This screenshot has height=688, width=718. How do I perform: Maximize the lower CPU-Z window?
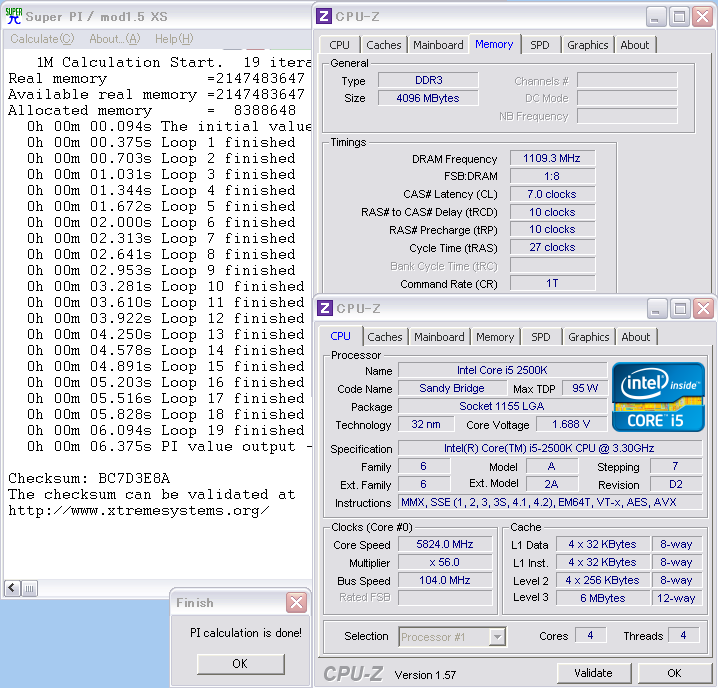(x=680, y=309)
